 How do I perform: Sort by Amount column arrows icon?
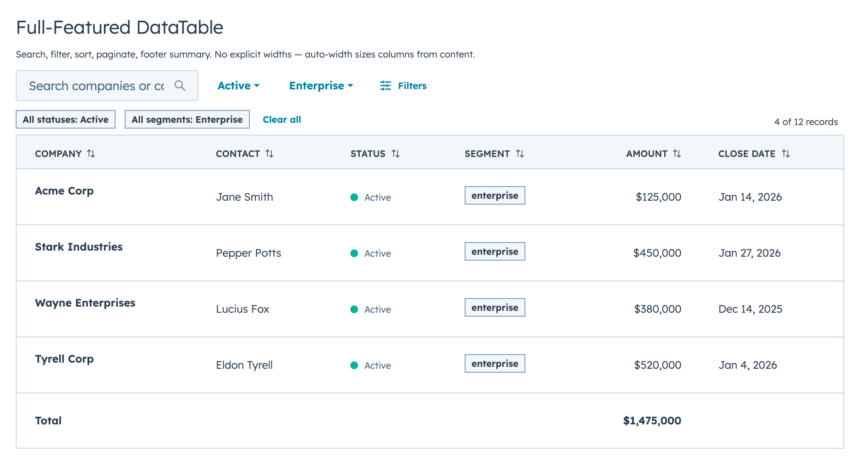click(677, 153)
